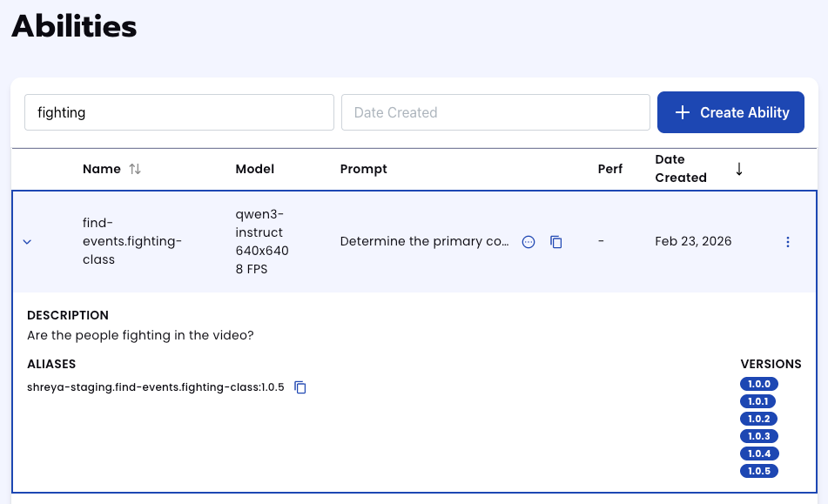Toggle Date Created sort direction arrow
The height and width of the screenshot is (504, 828).
point(739,169)
